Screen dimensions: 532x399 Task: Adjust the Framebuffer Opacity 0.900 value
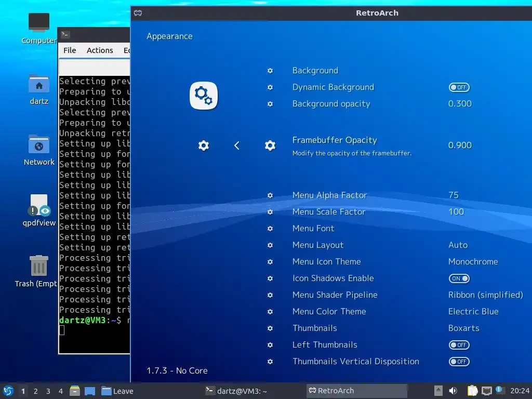click(460, 145)
